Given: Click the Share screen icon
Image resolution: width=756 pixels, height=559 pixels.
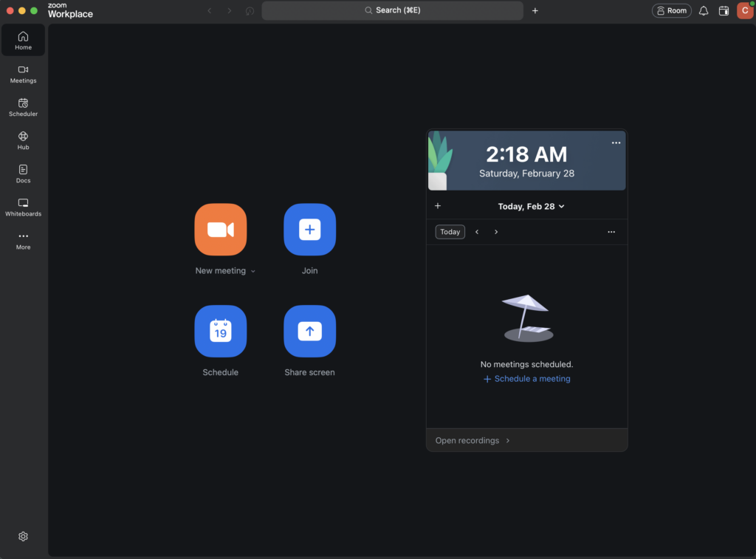Looking at the screenshot, I should [x=309, y=331].
